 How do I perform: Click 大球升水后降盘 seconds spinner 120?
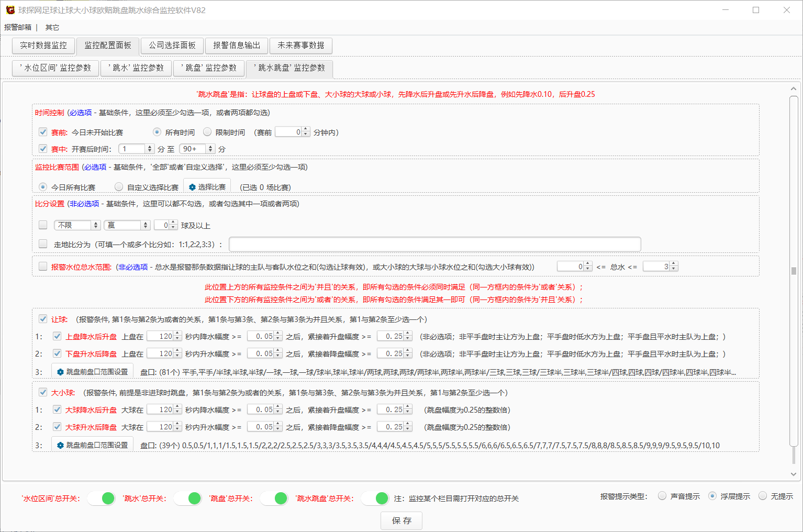[x=164, y=427]
